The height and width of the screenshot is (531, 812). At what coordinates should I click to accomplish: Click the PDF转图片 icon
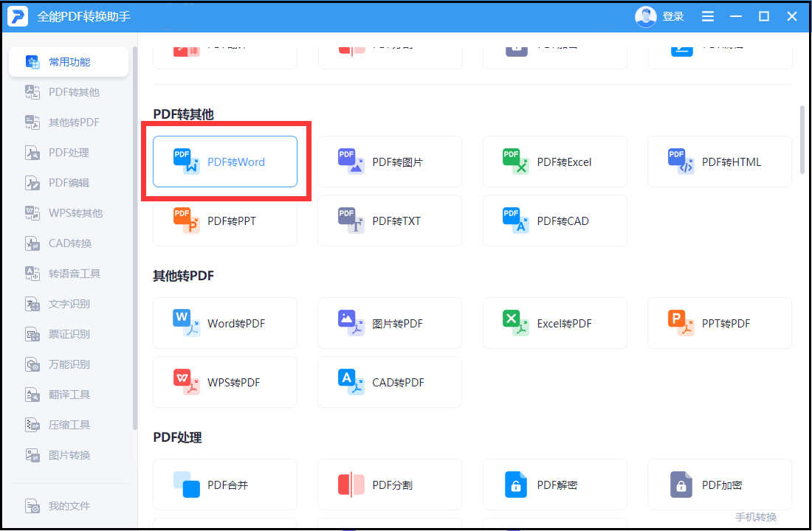click(351, 161)
